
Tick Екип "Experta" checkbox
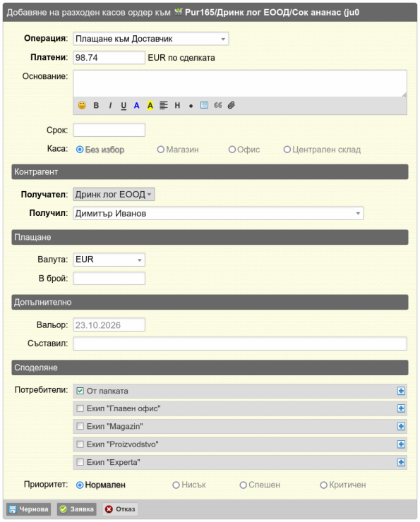pos(80,463)
